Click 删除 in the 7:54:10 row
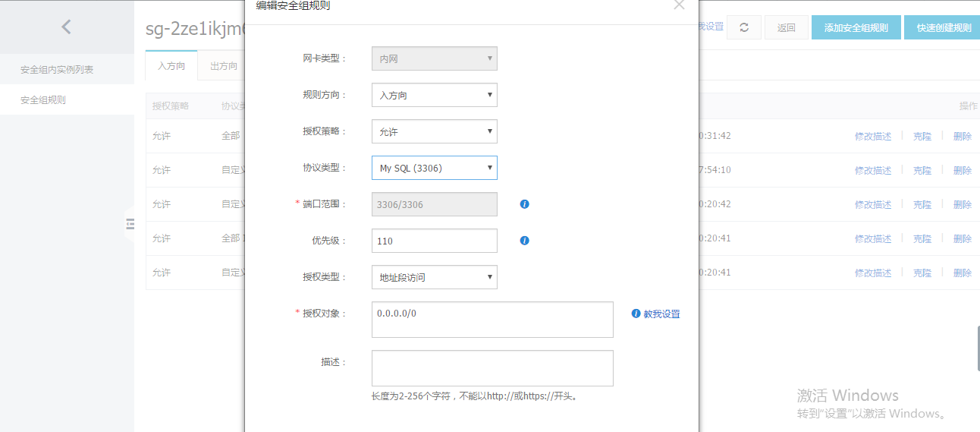This screenshot has width=980, height=432. pyautogui.click(x=963, y=170)
